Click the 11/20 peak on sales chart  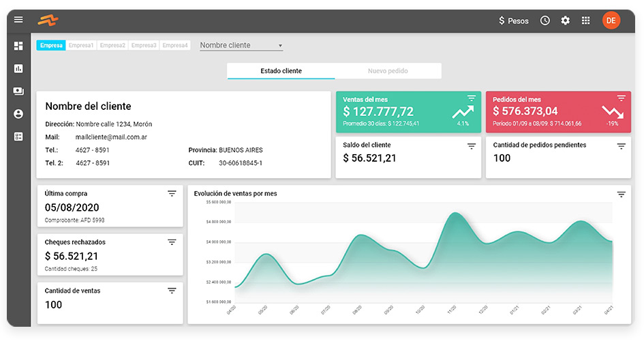tap(455, 214)
